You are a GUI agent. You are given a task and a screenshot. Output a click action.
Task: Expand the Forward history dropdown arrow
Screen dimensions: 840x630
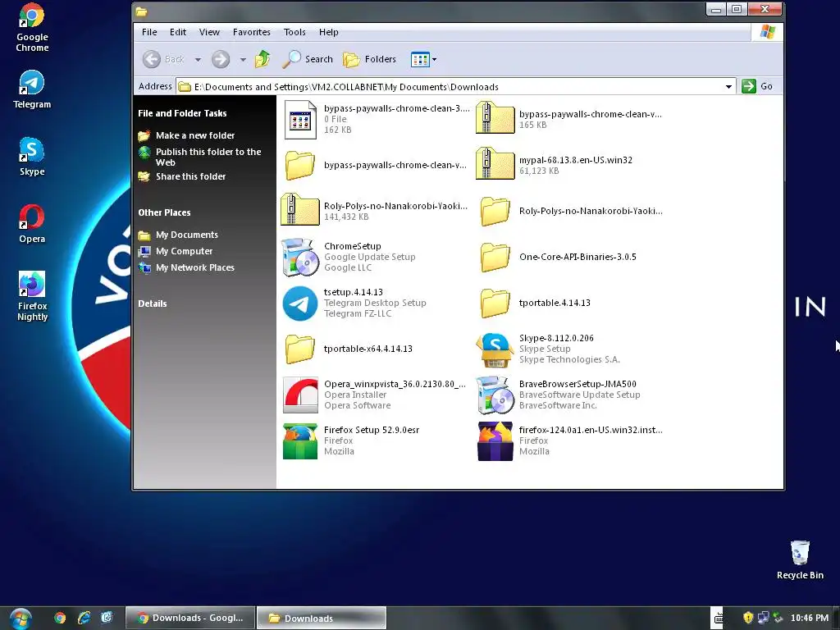coord(243,59)
